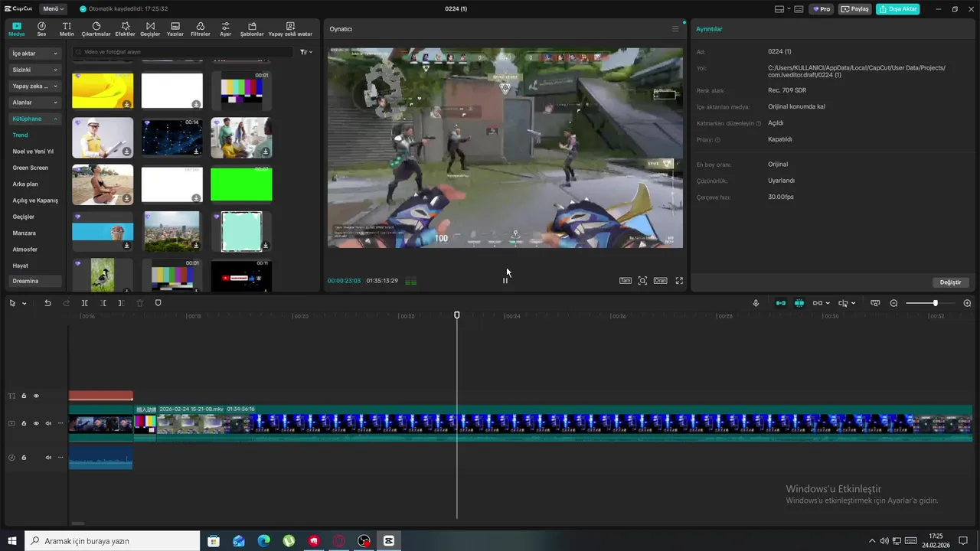980x551 pixels.
Task: Click the media search input field
Action: click(182, 52)
